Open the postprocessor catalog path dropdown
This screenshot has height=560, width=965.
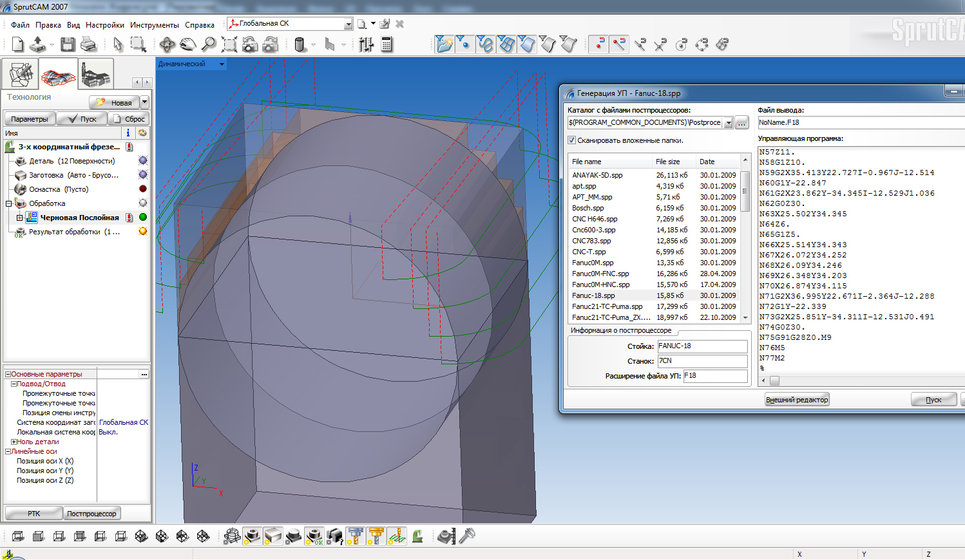point(729,123)
